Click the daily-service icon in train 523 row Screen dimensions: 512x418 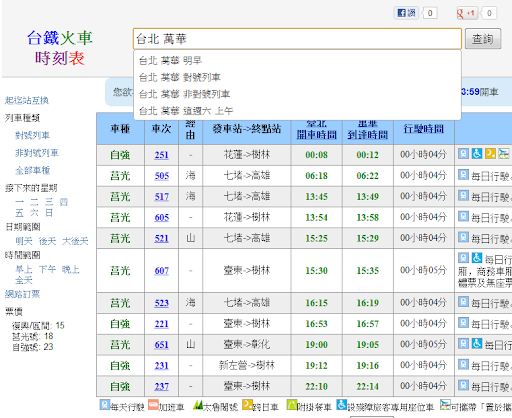(x=463, y=302)
